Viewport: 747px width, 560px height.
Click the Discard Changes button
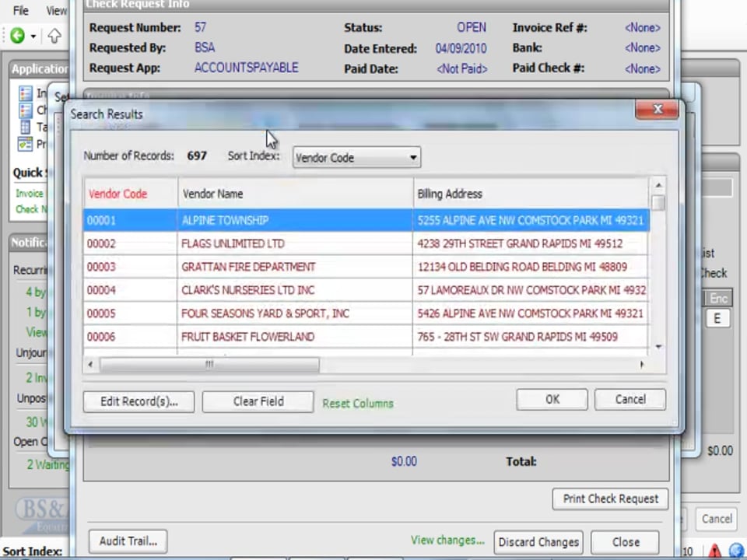538,542
